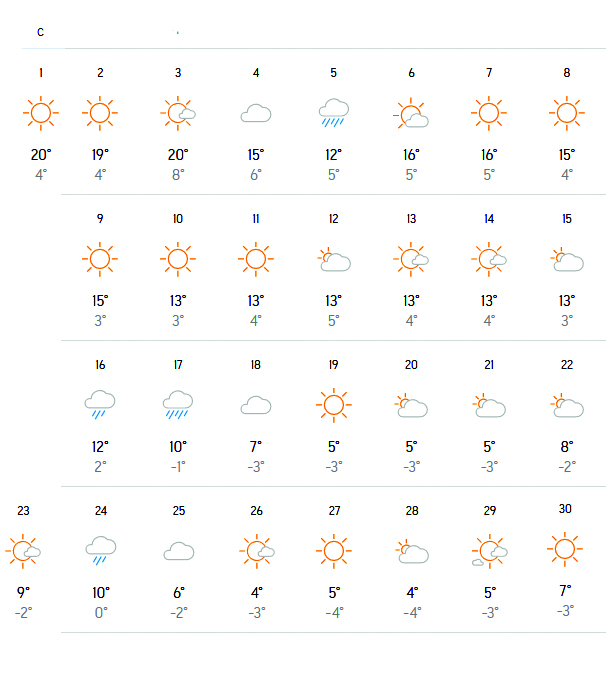Select the sun icon on day 19
This screenshot has height=674, width=615.
334,405
